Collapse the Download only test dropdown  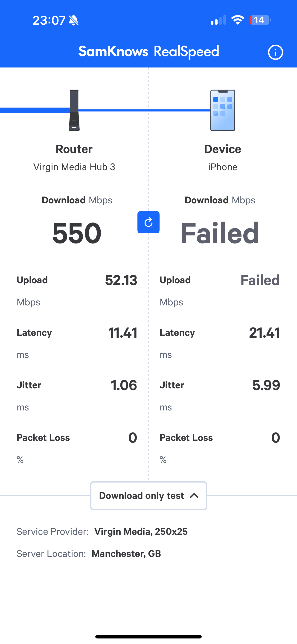(148, 495)
